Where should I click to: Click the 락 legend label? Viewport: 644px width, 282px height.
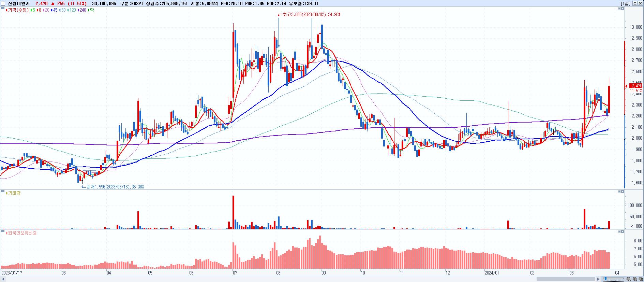92,10
